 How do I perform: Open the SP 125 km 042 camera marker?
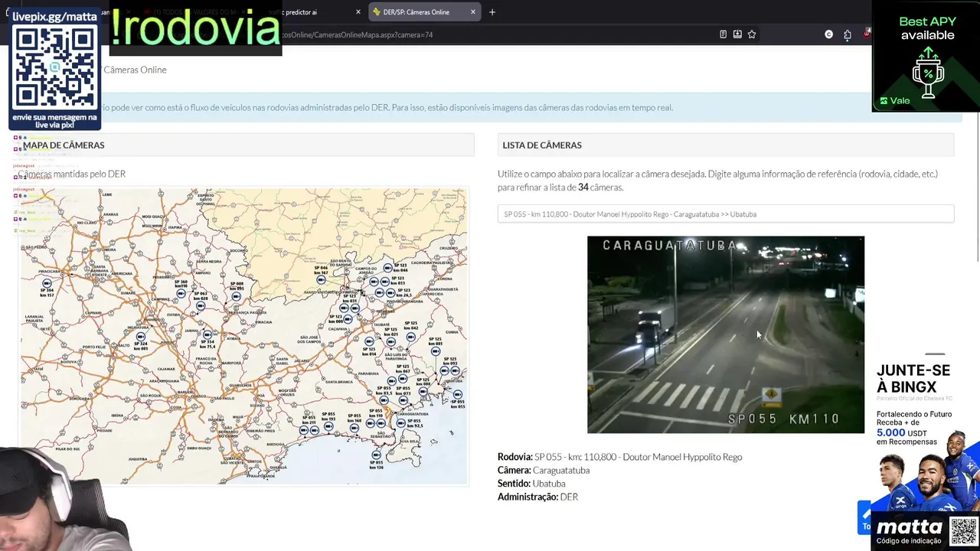411,337
